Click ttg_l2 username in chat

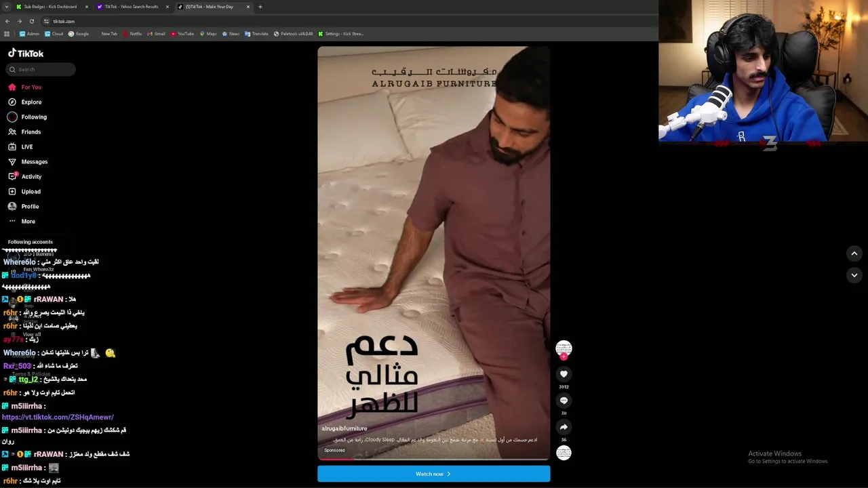(28, 380)
